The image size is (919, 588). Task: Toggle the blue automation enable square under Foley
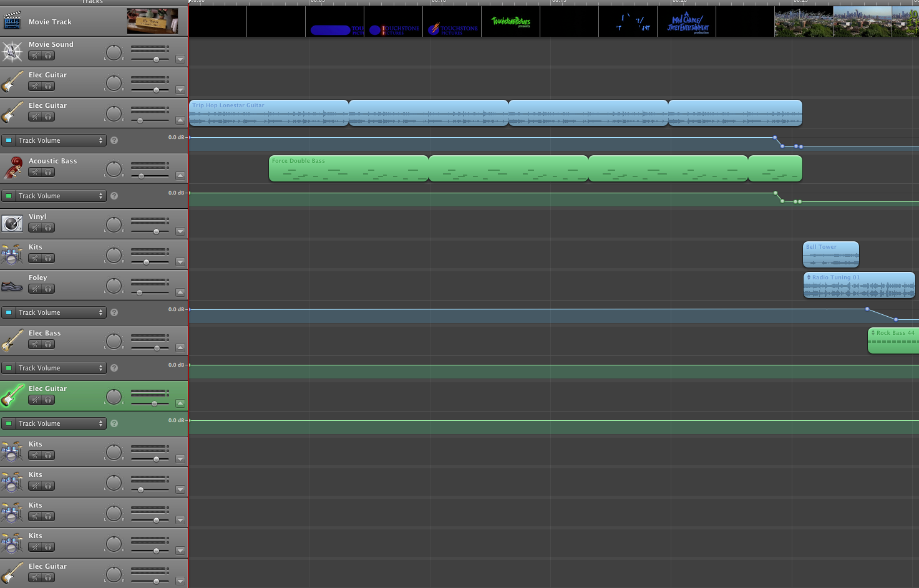tap(9, 312)
